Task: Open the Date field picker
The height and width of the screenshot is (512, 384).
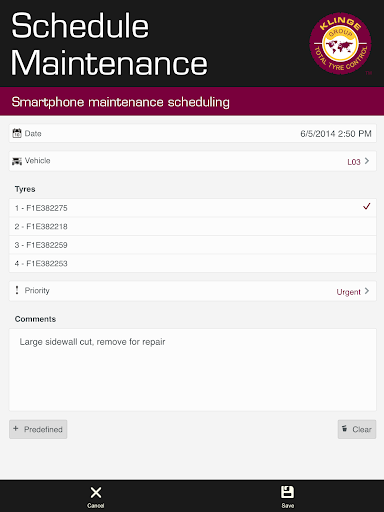Action: tap(193, 133)
